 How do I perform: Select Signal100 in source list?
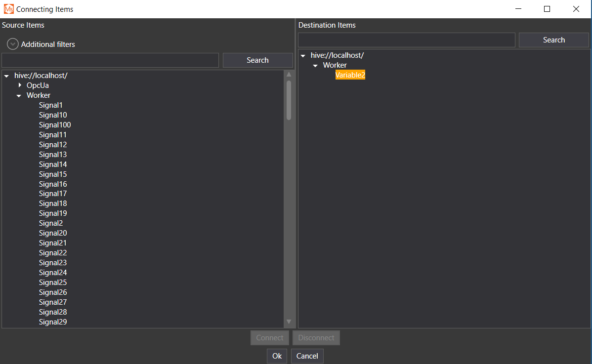coord(55,125)
